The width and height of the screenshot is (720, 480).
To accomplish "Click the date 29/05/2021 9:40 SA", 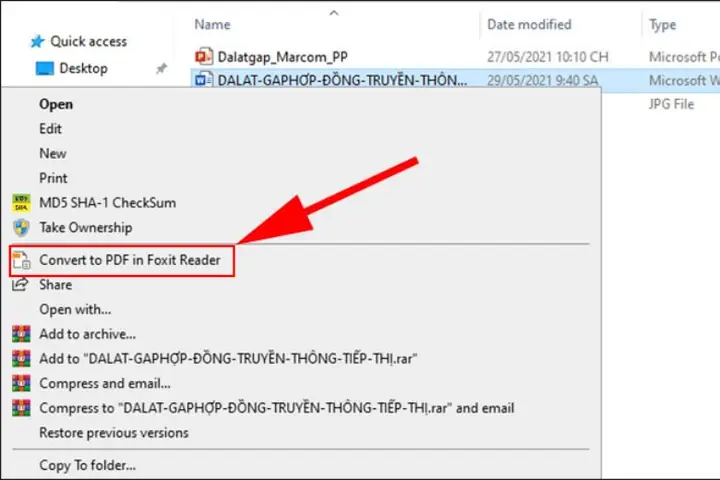I will pyautogui.click(x=542, y=80).
